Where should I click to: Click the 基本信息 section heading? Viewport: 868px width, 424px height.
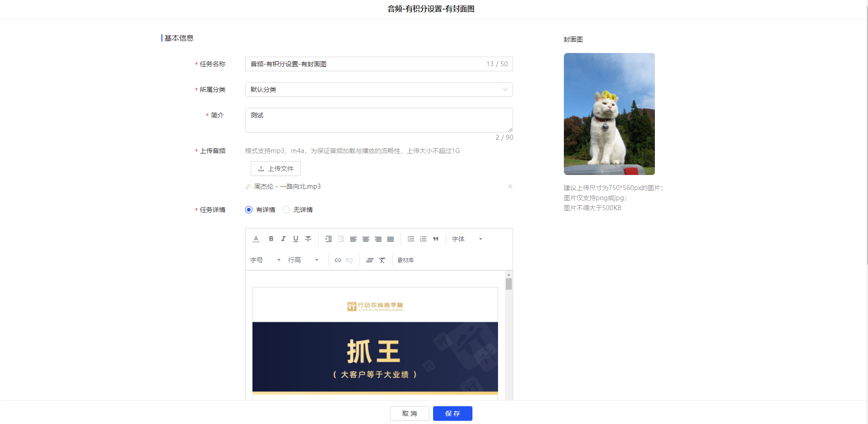179,38
